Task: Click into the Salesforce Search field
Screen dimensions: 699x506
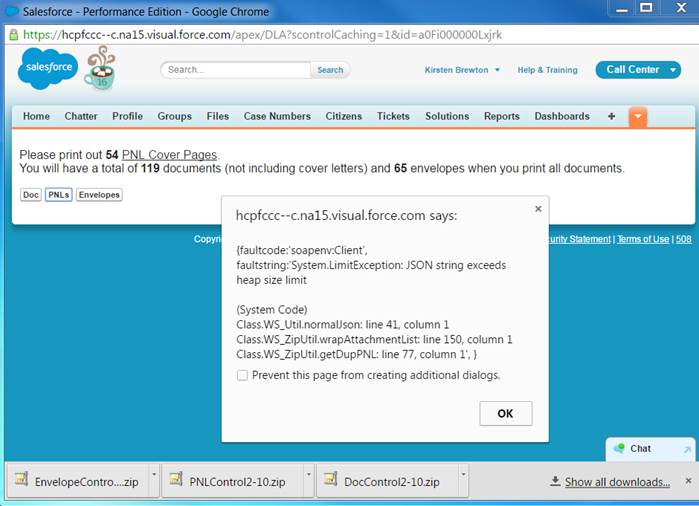Action: (236, 70)
